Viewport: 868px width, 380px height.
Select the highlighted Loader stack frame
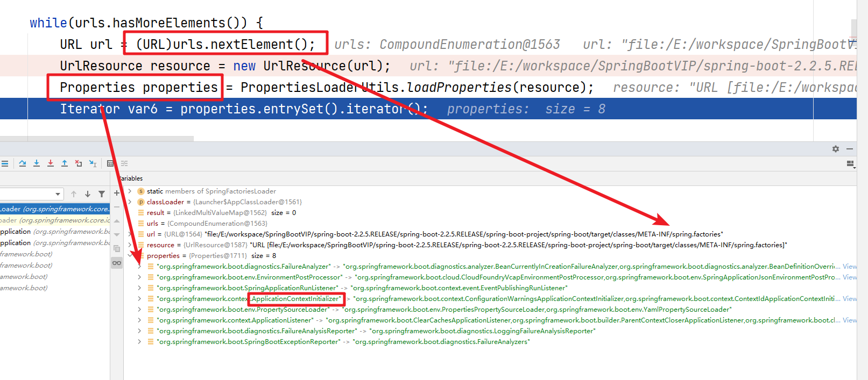pos(55,209)
